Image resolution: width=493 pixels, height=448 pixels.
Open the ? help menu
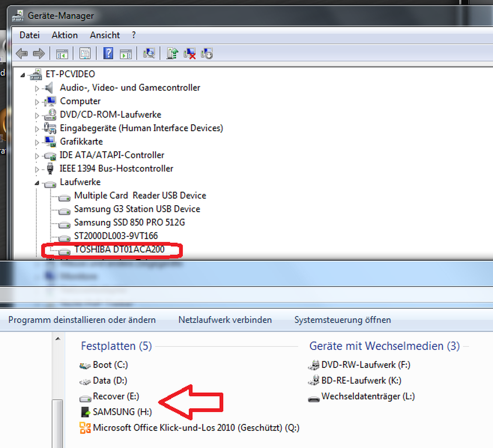[134, 35]
